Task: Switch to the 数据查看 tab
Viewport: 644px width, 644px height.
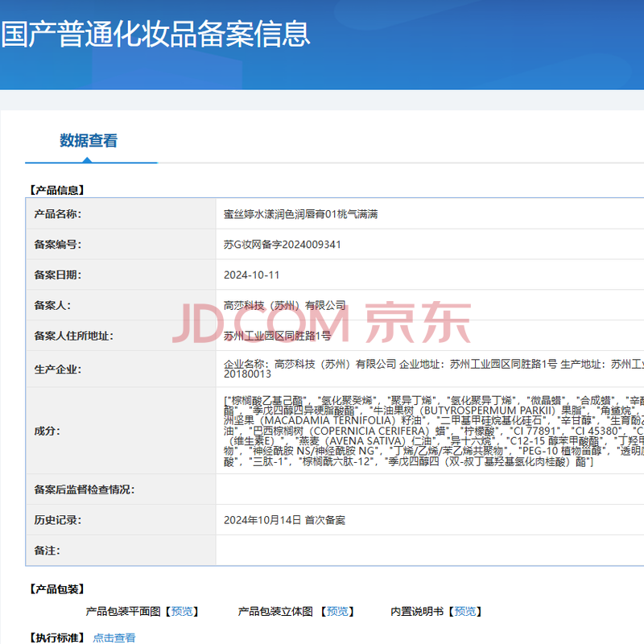Action: pos(89,141)
